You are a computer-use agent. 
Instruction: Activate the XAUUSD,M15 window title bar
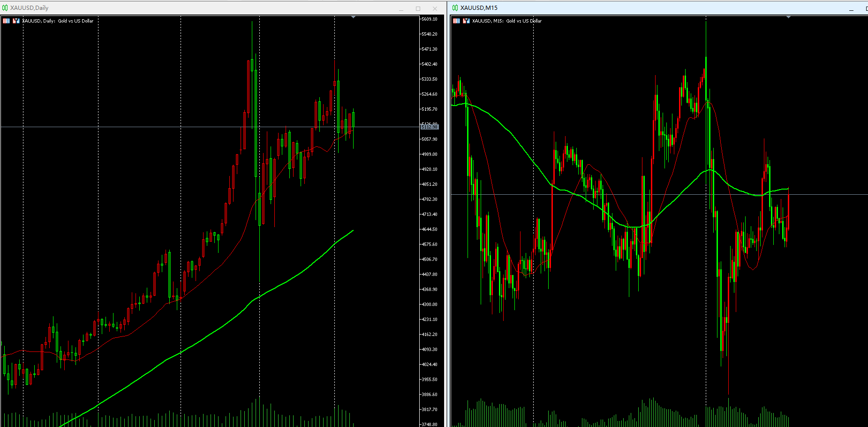657,8
